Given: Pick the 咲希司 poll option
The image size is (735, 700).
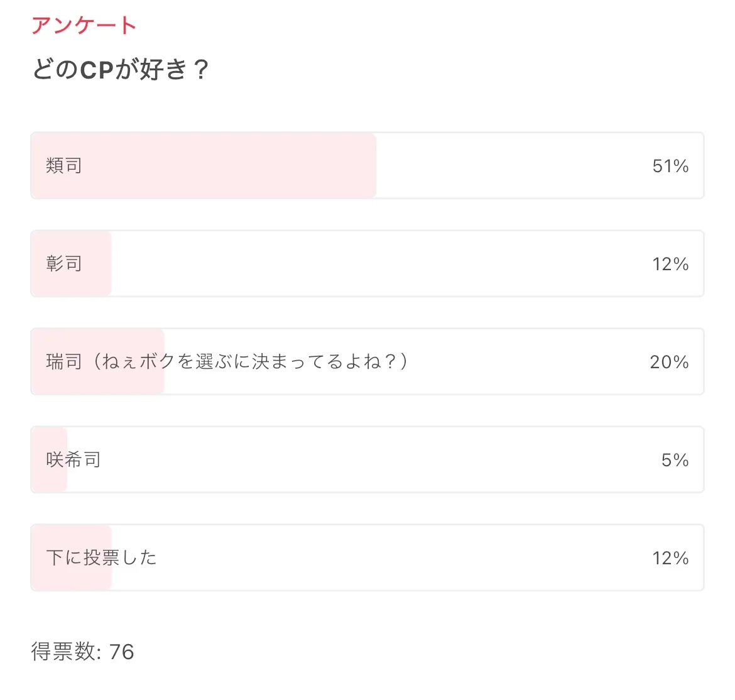Looking at the screenshot, I should (73, 460).
